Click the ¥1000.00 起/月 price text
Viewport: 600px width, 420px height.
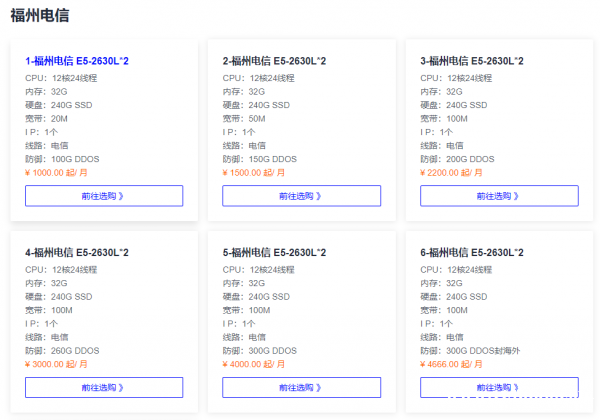(56, 172)
